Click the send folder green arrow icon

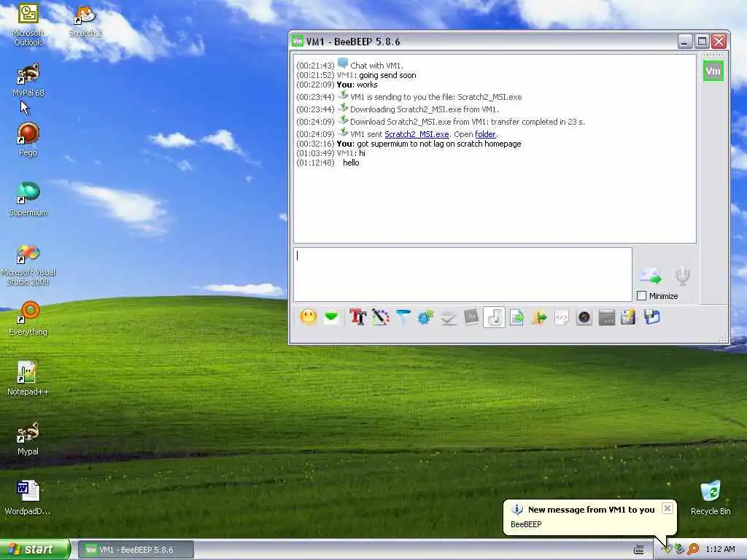539,316
